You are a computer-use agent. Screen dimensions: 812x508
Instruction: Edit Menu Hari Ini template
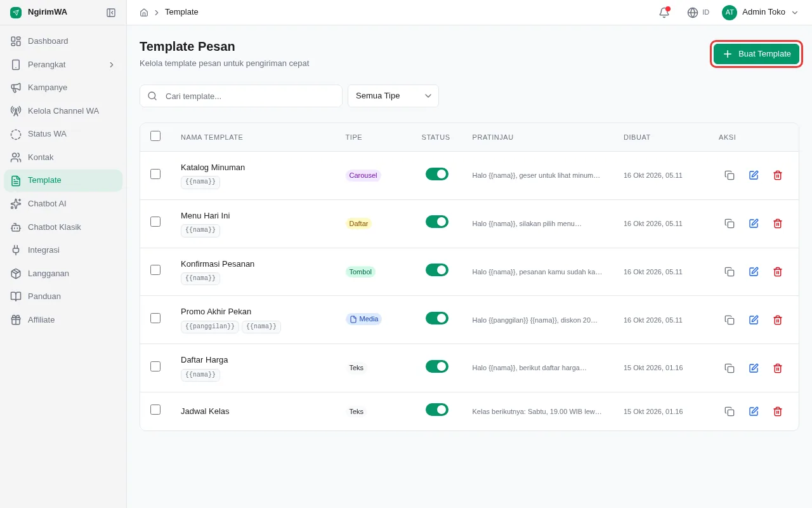click(754, 224)
